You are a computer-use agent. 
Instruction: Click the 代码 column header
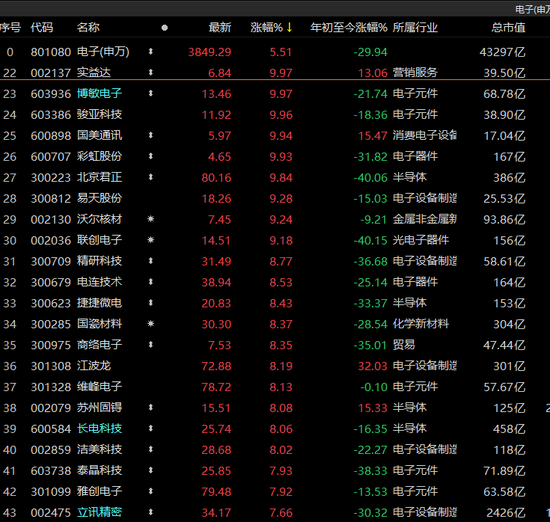(42, 27)
